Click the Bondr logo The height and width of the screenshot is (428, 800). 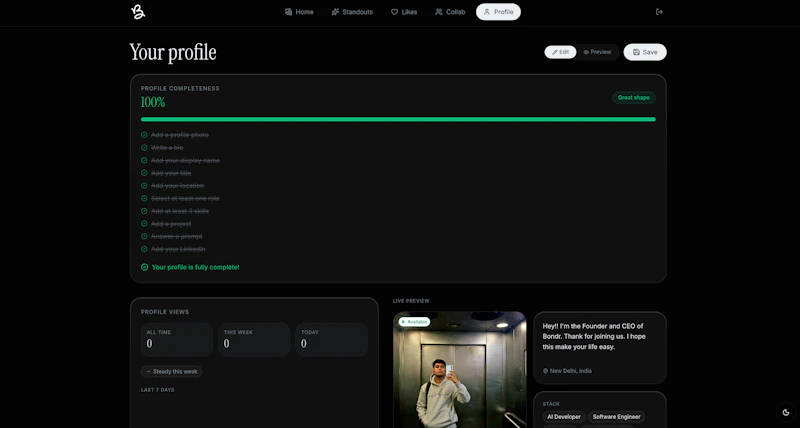coord(138,12)
